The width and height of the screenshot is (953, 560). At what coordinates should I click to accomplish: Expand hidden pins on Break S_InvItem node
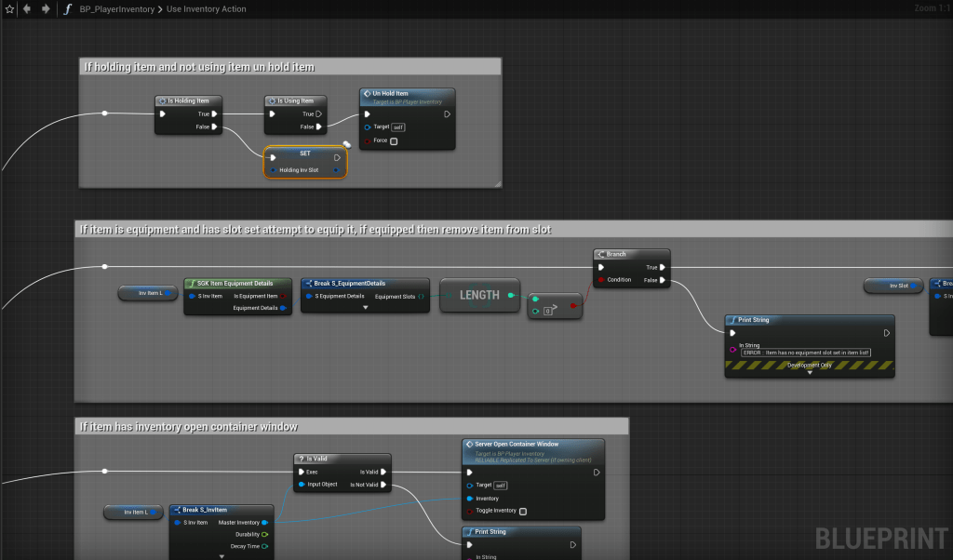pyautogui.click(x=221, y=555)
